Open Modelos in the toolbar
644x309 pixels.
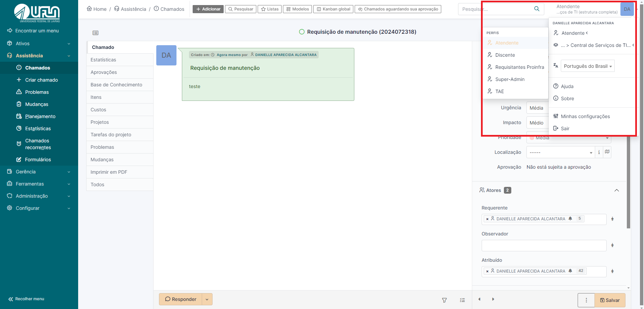[x=297, y=9]
